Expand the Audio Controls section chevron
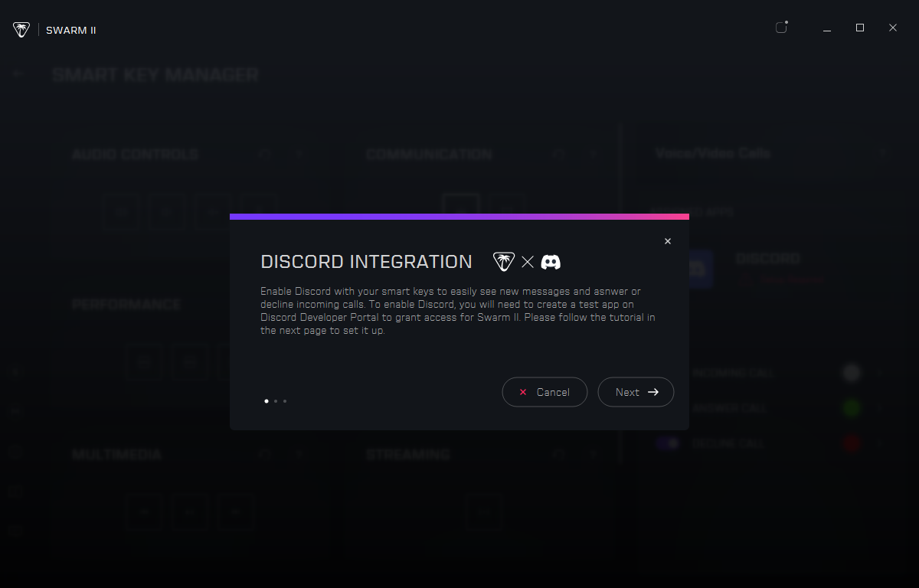The image size is (919, 588). (299, 155)
